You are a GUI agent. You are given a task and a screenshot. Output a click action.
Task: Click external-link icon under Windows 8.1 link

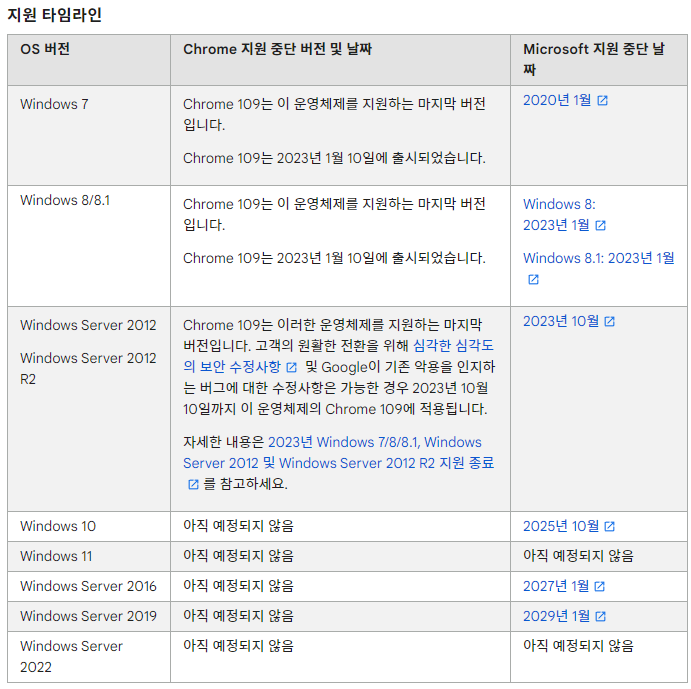point(534,279)
